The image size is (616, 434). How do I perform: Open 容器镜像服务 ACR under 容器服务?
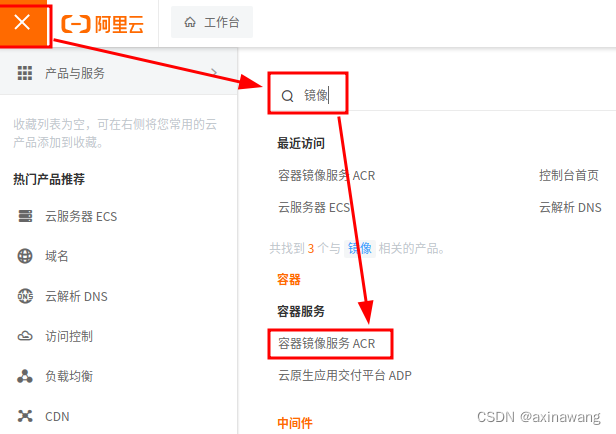(326, 344)
